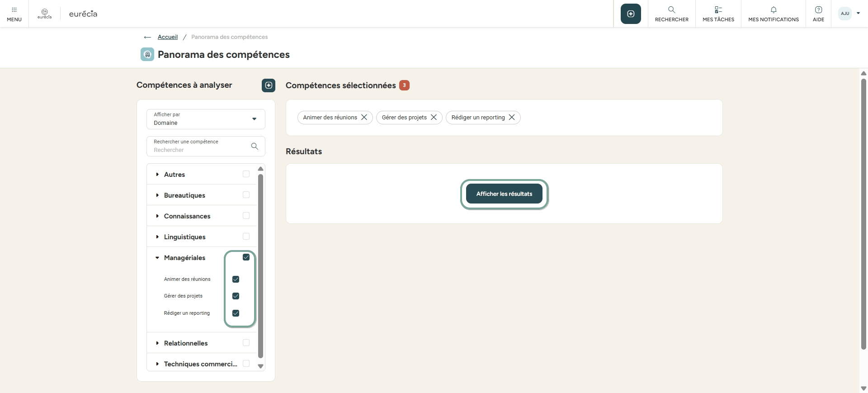The width and height of the screenshot is (868, 393).
Task: Check the Linguistiques domain checkbox
Action: (246, 237)
